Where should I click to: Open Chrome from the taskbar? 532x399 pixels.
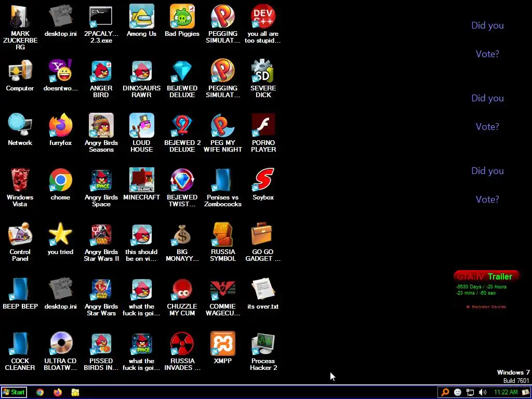pos(40,393)
